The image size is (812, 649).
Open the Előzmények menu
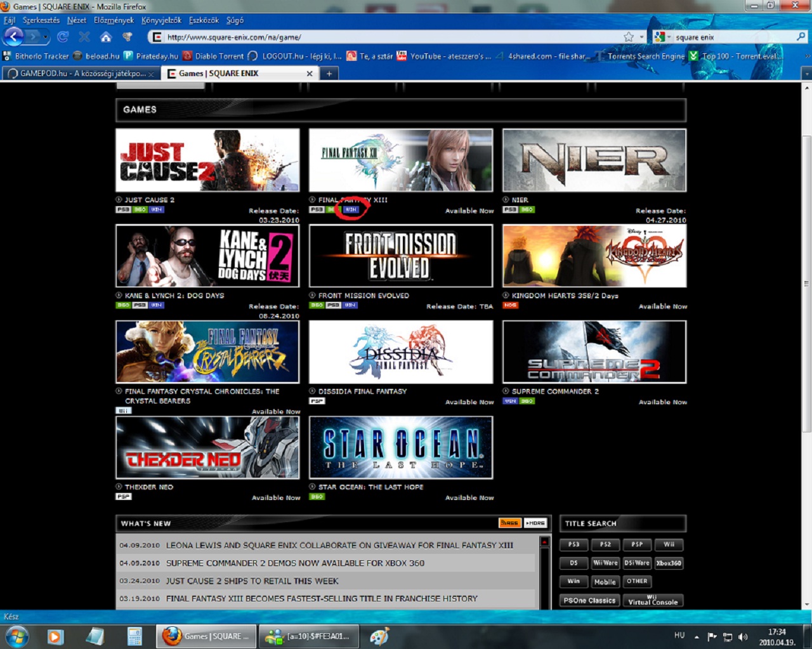point(114,20)
